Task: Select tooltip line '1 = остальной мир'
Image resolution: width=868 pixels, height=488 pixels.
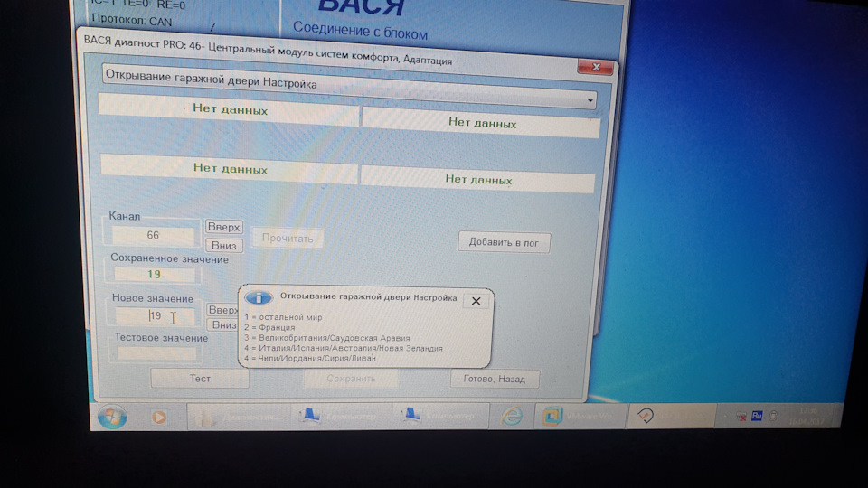Action: [283, 317]
